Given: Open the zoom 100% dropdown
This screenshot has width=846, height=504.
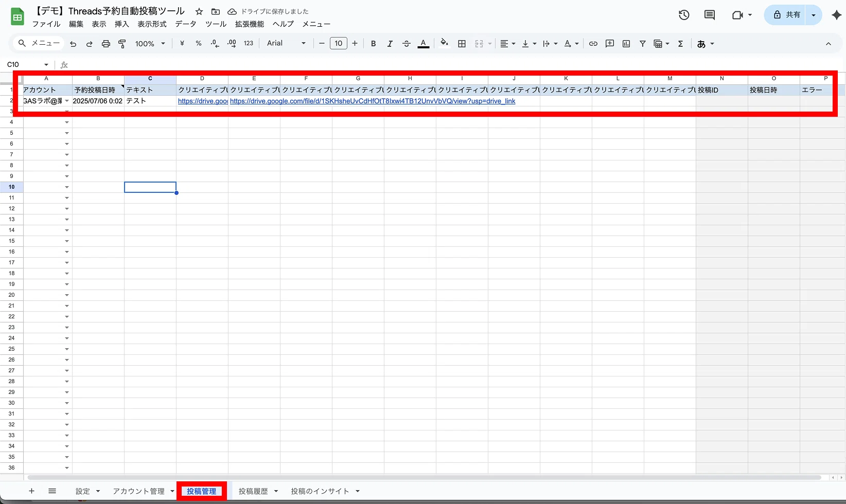Looking at the screenshot, I should pyautogui.click(x=150, y=44).
